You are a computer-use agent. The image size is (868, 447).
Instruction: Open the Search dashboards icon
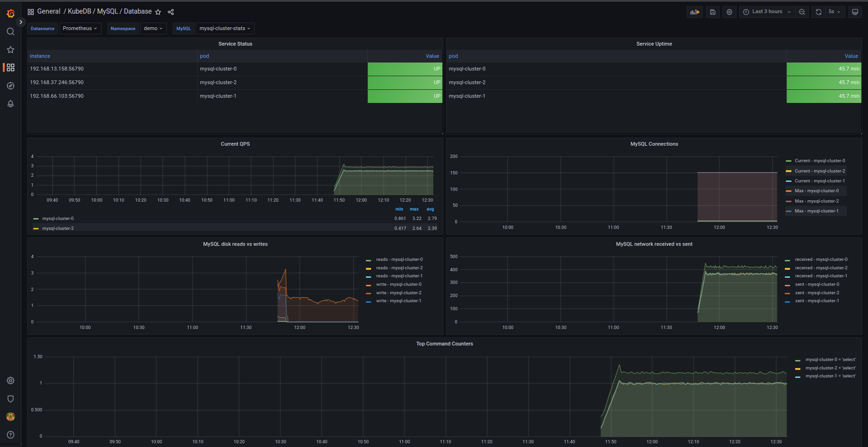10,31
